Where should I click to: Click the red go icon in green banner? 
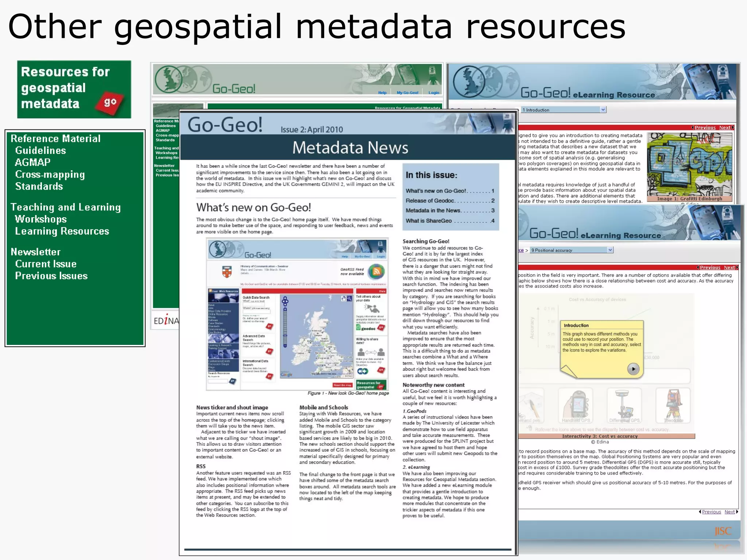point(109,103)
